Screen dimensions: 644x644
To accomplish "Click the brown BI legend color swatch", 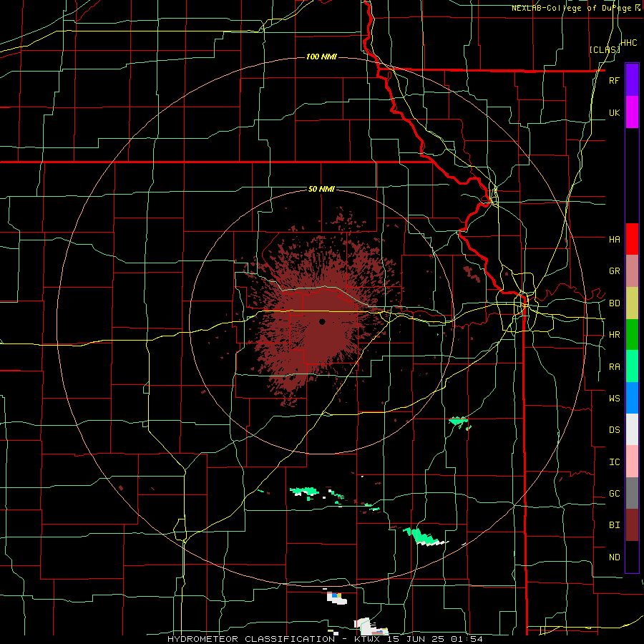I will [632, 525].
